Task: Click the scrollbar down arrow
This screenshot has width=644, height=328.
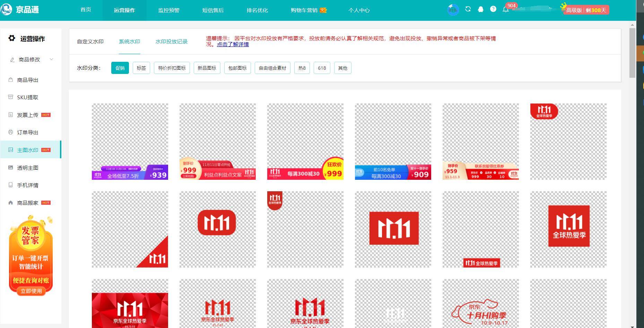Action: click(x=632, y=326)
